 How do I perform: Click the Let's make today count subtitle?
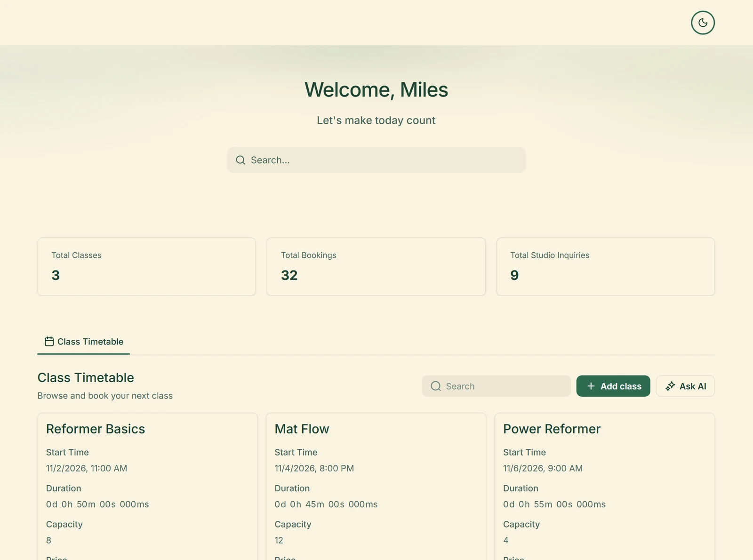[x=376, y=120]
